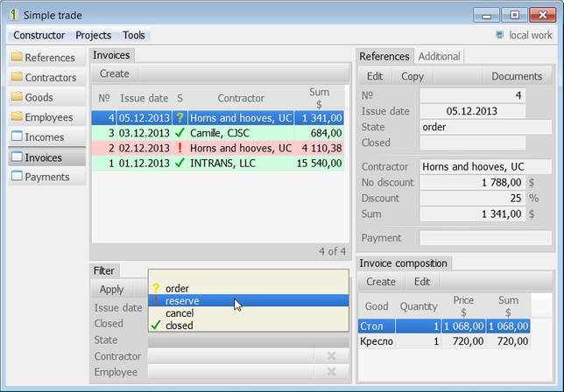Image resolution: width=564 pixels, height=392 pixels.
Task: Open the Payments document list
Action: (46, 177)
